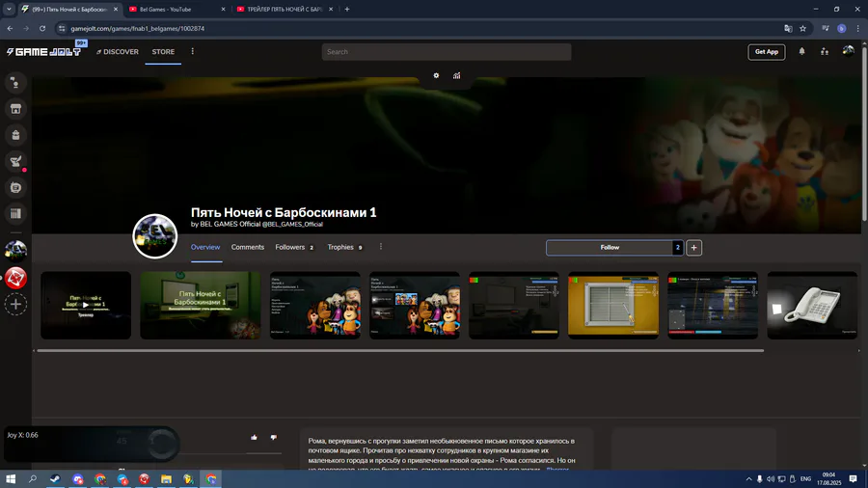868x488 pixels.
Task: Open the green room title screenshot
Action: 200,305
